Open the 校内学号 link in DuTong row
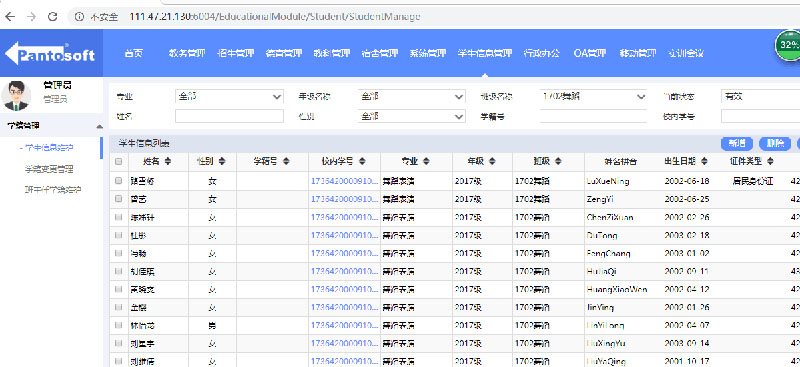800x367 pixels. click(344, 235)
